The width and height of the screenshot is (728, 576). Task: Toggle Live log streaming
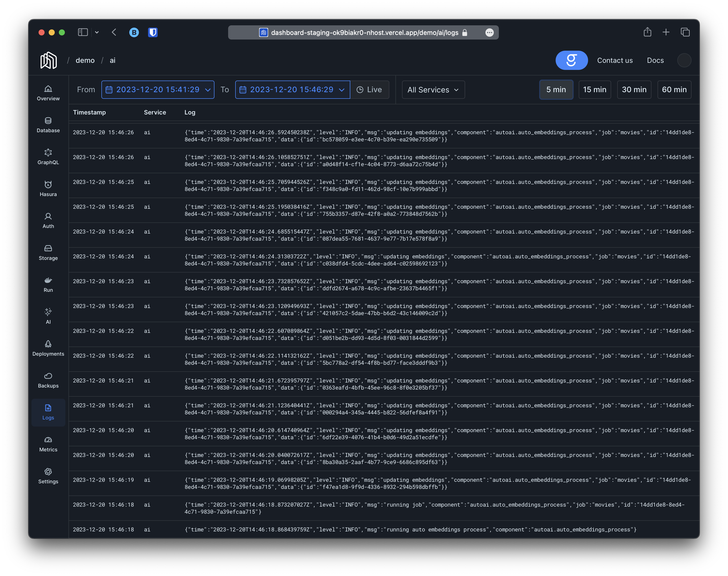pos(370,90)
